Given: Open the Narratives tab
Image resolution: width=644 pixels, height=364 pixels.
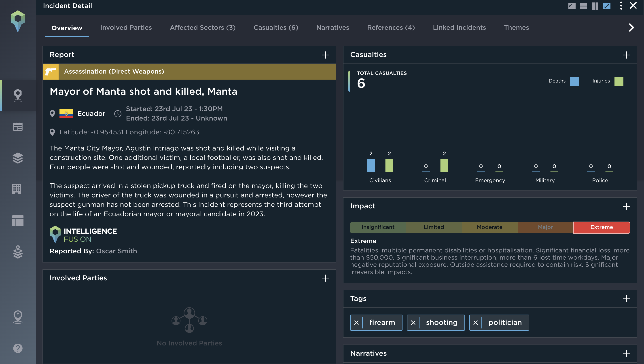Looking at the screenshot, I should (333, 28).
